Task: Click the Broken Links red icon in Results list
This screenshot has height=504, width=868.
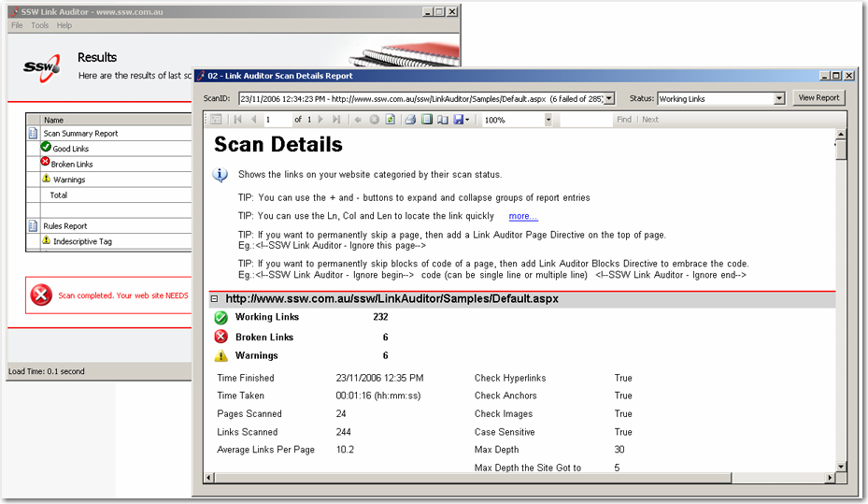Action: coord(46,164)
